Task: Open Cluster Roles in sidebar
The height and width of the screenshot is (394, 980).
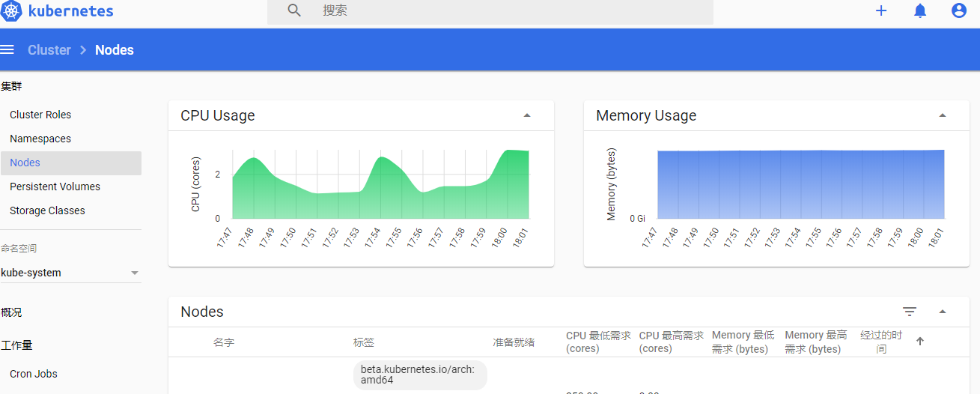Action: (x=40, y=115)
